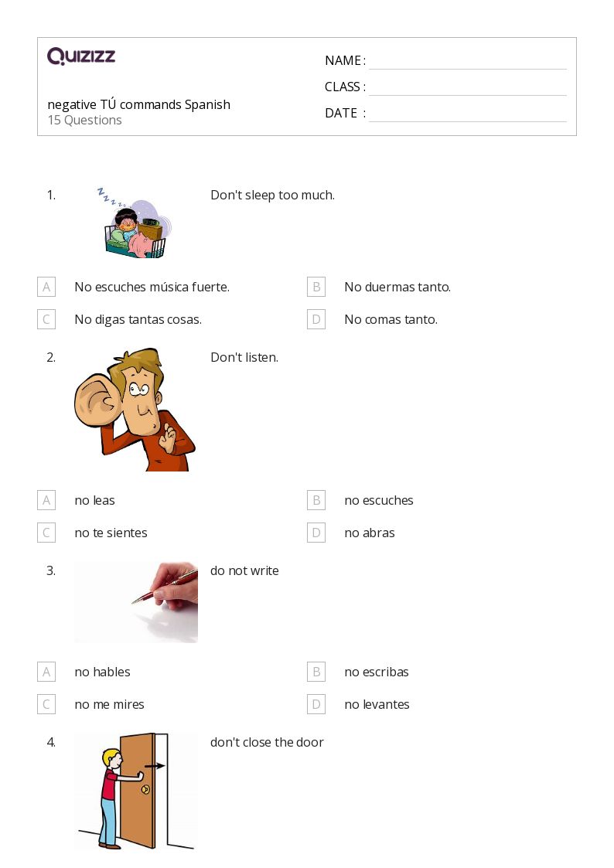Image resolution: width=614 pixels, height=868 pixels.
Task: Click the big-ear listening man picture
Action: coord(135,410)
